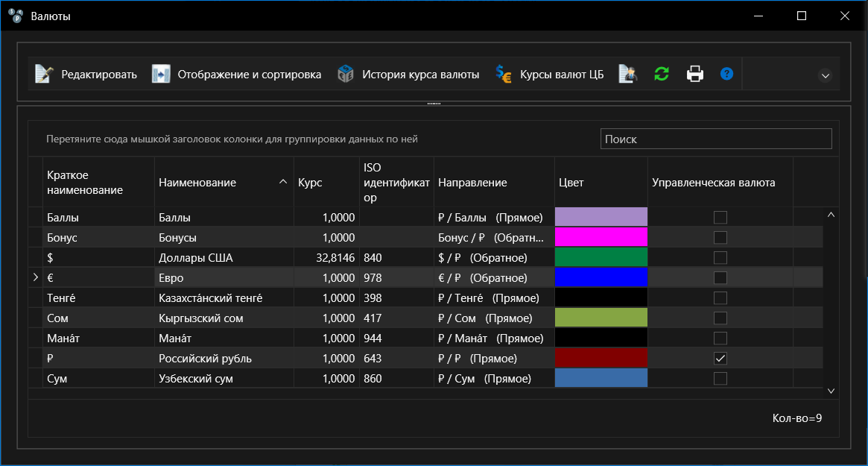Click the Поиск search field
This screenshot has width=868, height=466.
tap(716, 139)
